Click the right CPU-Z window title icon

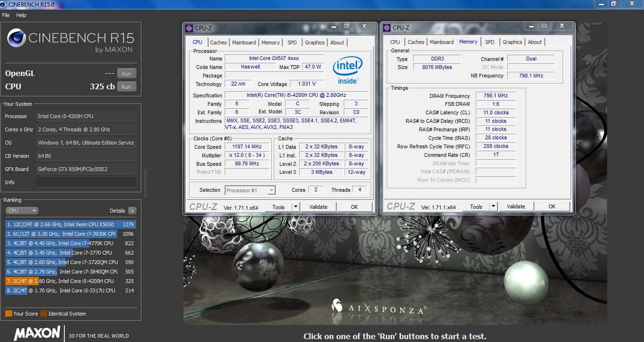click(387, 27)
